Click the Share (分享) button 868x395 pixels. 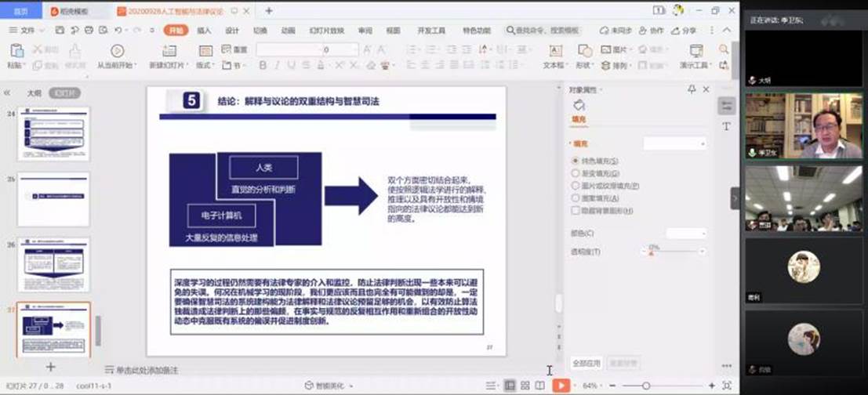tap(685, 31)
